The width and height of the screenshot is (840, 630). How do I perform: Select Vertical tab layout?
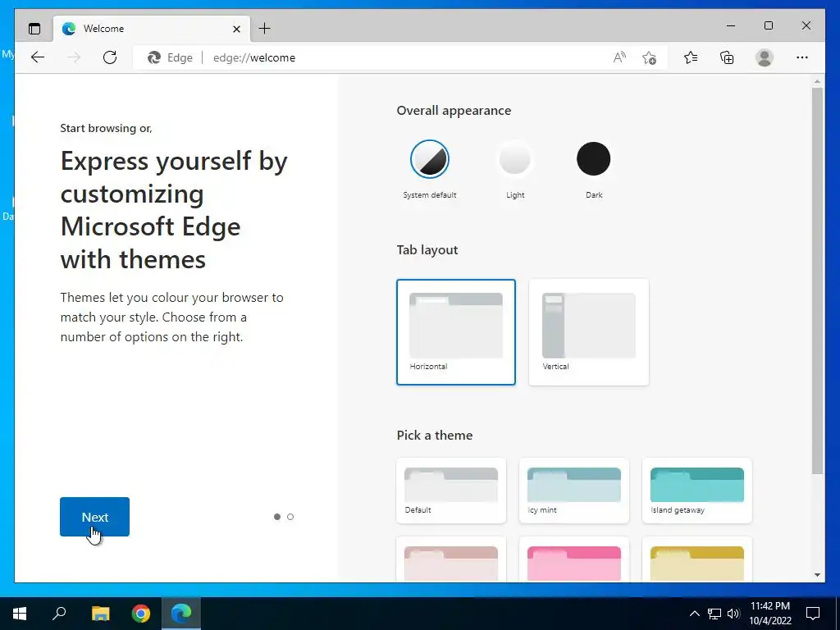click(589, 331)
